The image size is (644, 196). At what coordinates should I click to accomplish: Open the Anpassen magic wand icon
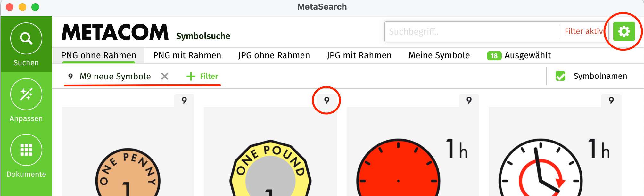26,94
